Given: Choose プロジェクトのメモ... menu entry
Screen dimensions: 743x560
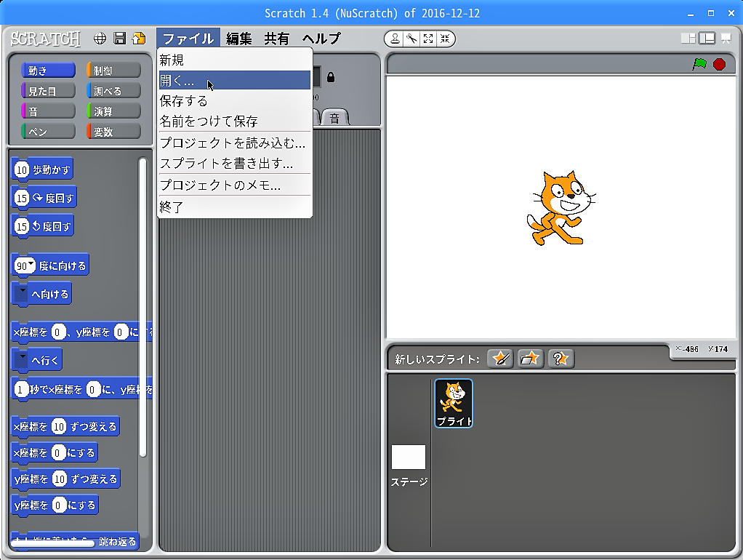Looking at the screenshot, I should 235,185.
